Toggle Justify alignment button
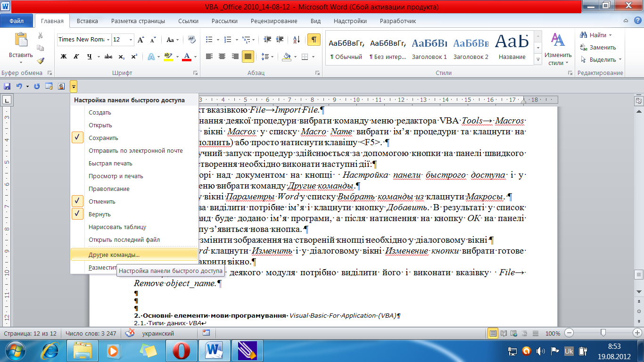The width and height of the screenshot is (644, 362). coord(248,57)
